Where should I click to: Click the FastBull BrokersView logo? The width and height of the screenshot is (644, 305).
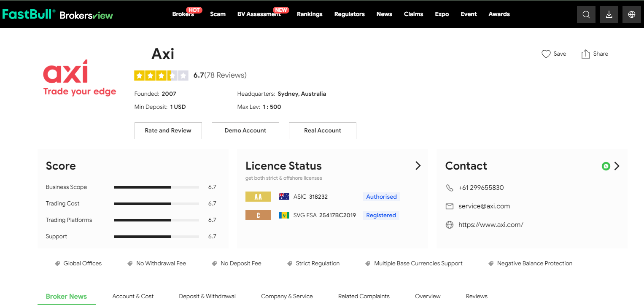click(58, 14)
